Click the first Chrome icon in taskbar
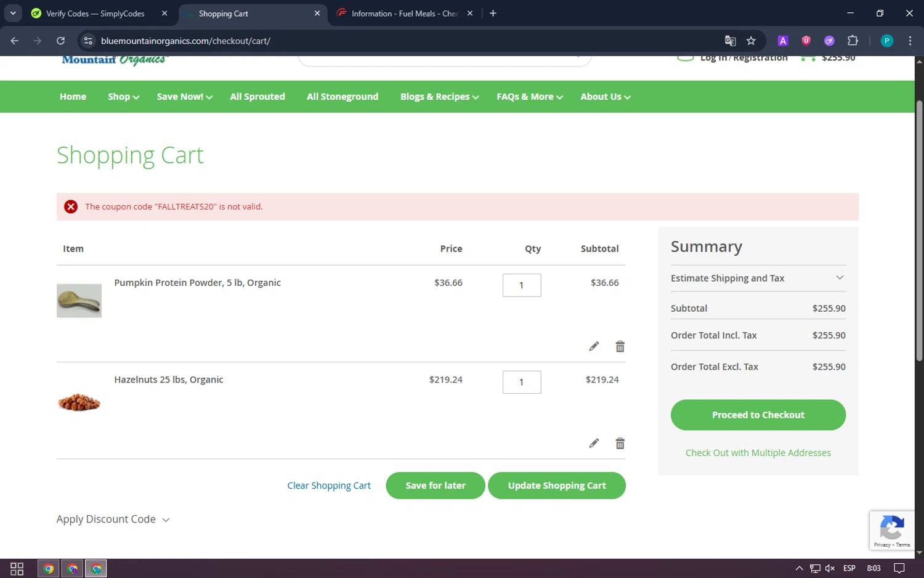This screenshot has width=924, height=578. [49, 568]
